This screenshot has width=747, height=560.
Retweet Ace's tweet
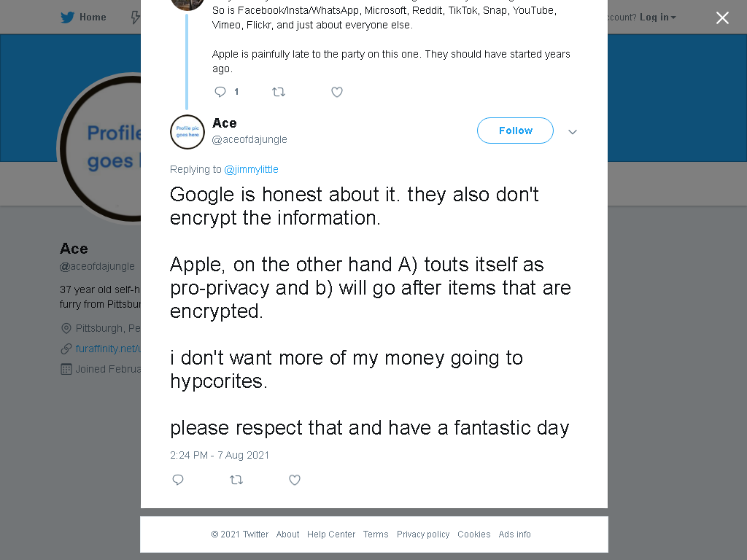tap(236, 480)
